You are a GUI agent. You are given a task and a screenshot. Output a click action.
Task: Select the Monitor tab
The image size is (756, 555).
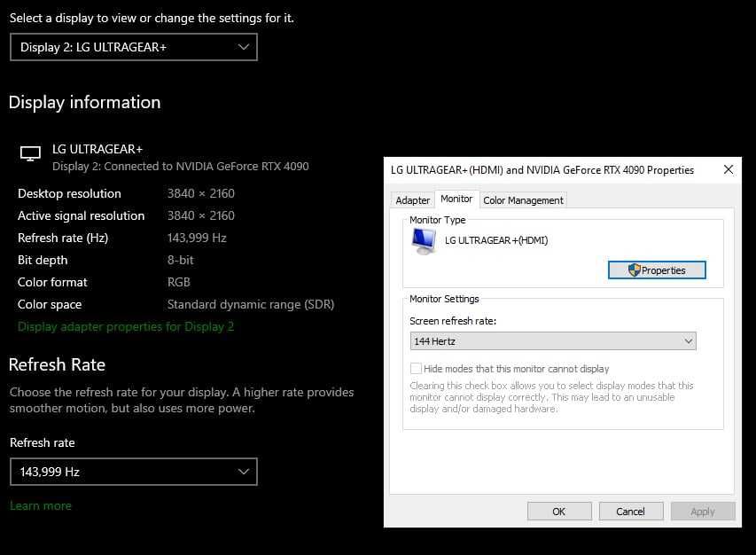pyautogui.click(x=456, y=199)
